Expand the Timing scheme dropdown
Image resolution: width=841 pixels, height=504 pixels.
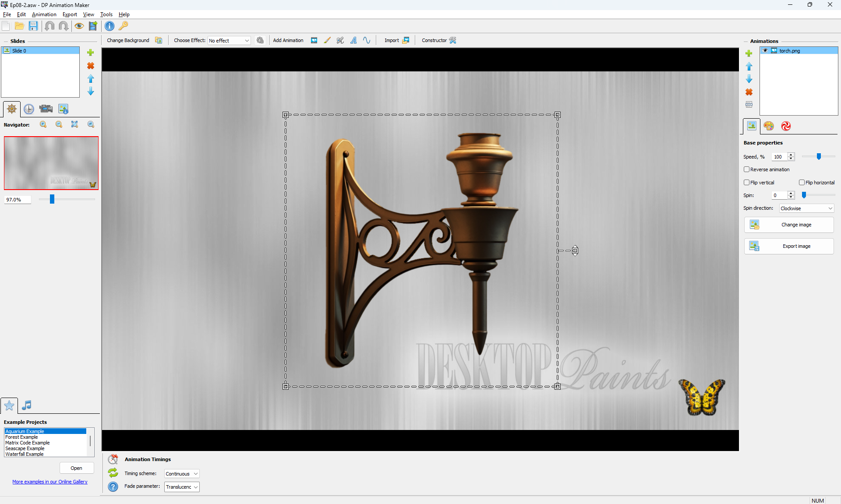pyautogui.click(x=182, y=474)
